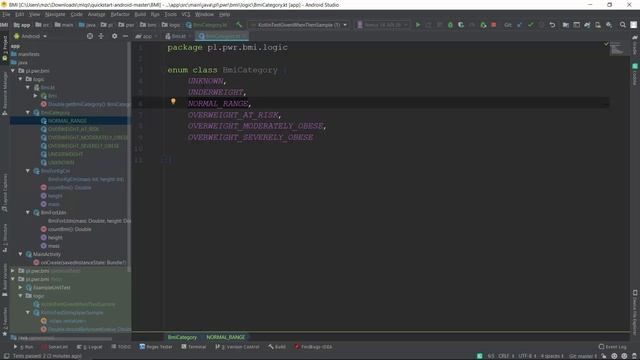Select OVERWEIGHT_AT_RISK in project tree
Image resolution: width=640 pixels, height=360 pixels.
(x=73, y=129)
